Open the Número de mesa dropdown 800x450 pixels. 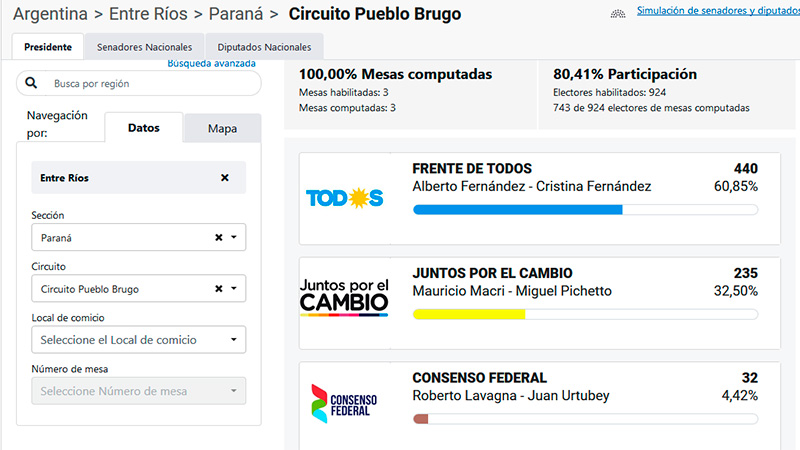pyautogui.click(x=138, y=391)
